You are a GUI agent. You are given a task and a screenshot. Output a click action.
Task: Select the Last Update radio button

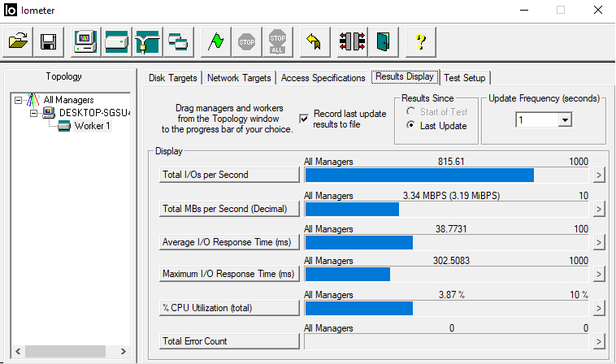point(411,126)
